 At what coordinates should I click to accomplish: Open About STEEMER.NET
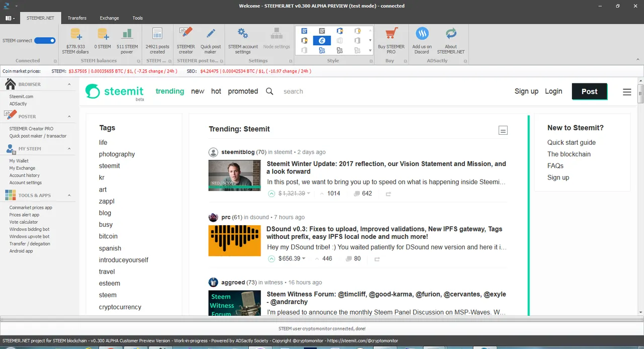click(x=451, y=34)
